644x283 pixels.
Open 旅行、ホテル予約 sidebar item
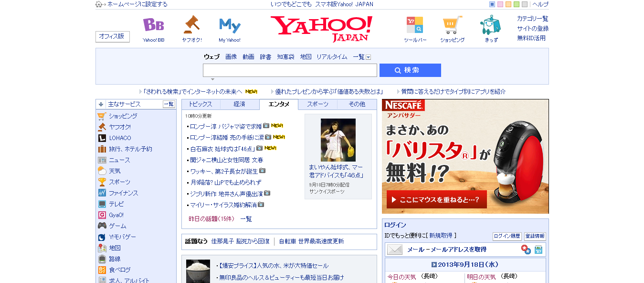[130, 149]
